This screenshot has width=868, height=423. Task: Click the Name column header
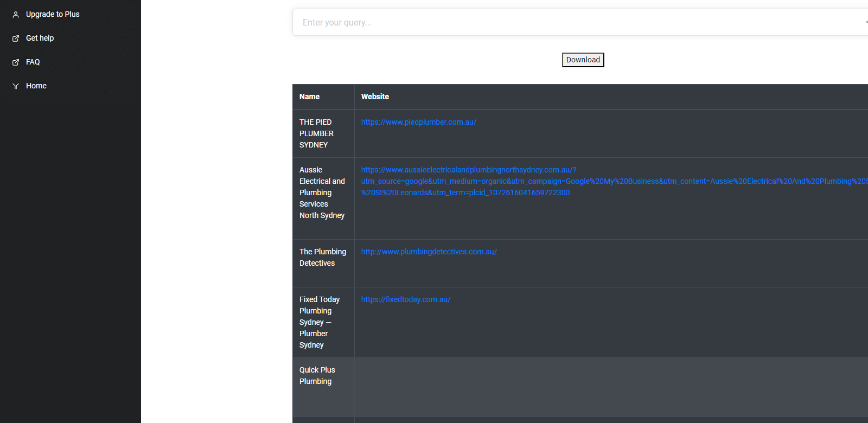point(309,97)
